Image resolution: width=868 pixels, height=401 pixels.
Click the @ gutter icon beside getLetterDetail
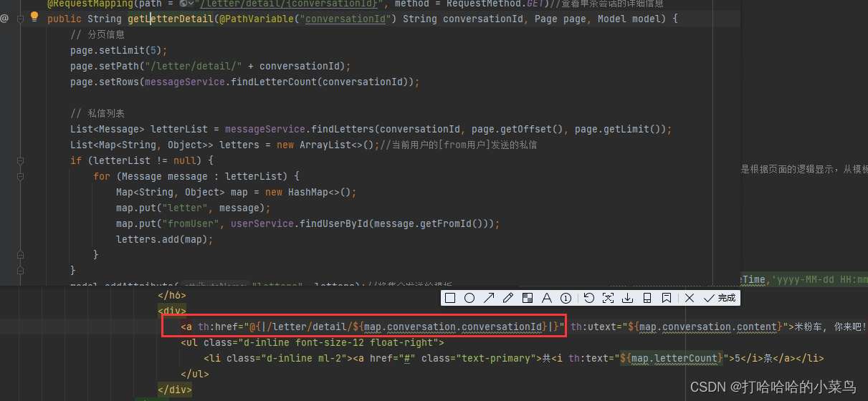[4, 19]
